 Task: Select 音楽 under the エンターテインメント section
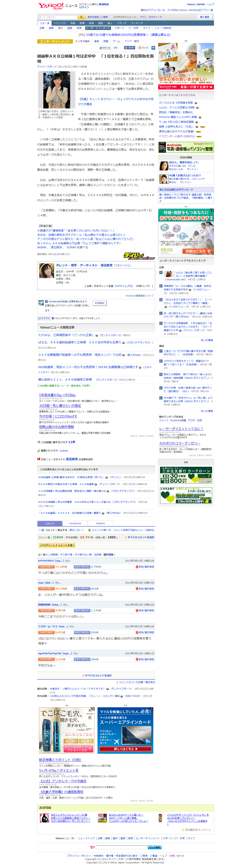tap(97, 41)
